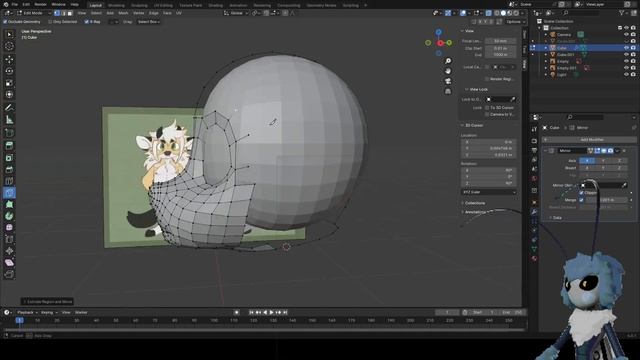This screenshot has width=640, height=360.
Task: Enable Mirror Axis Y button
Action: [603, 161]
